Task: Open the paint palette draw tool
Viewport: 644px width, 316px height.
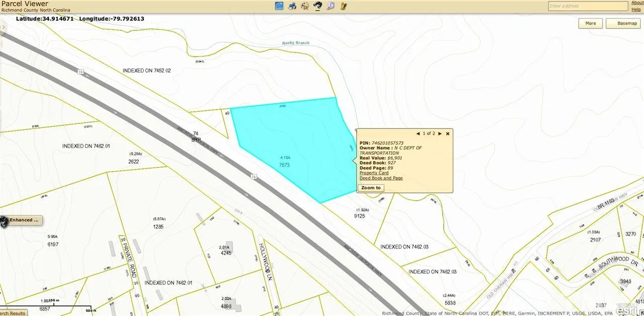Action: click(x=305, y=6)
